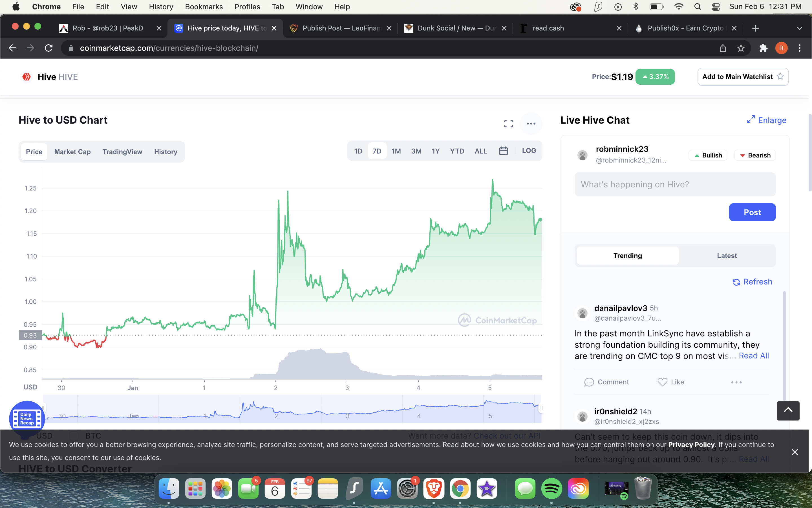The image size is (812, 508).
Task: Click the chat feed scrollbar
Action: click(784, 346)
